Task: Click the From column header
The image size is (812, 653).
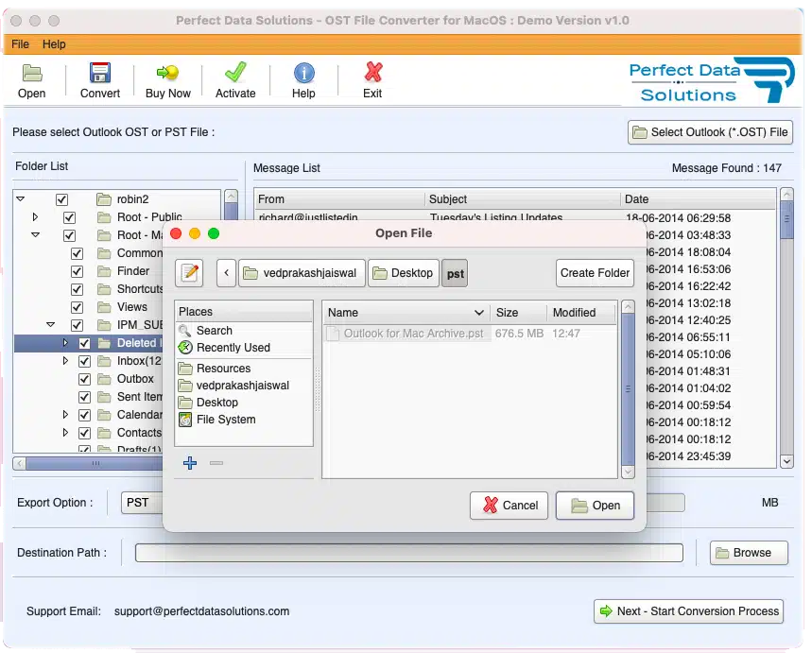Action: (339, 199)
